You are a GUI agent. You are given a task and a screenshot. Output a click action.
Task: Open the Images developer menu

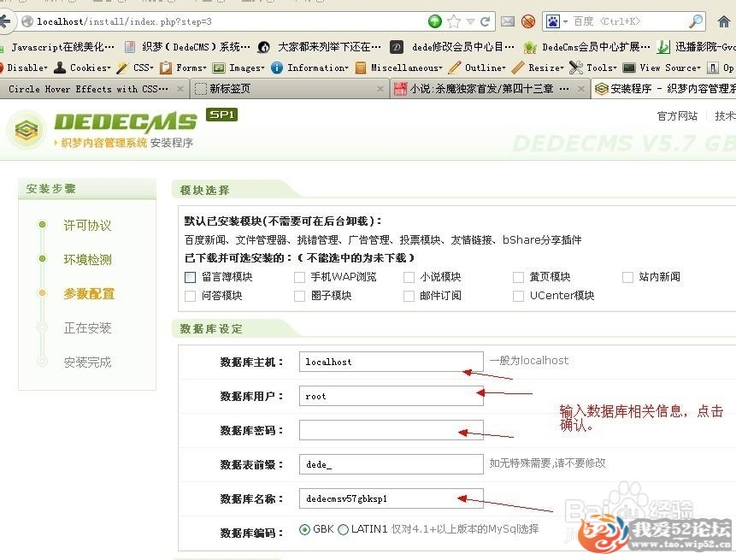click(x=238, y=68)
